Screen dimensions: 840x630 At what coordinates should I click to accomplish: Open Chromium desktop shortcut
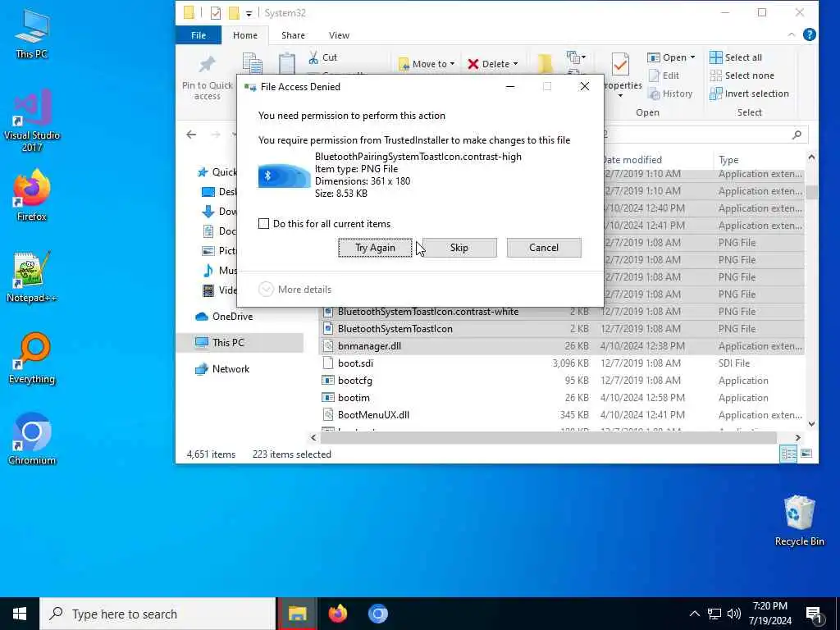(32, 440)
